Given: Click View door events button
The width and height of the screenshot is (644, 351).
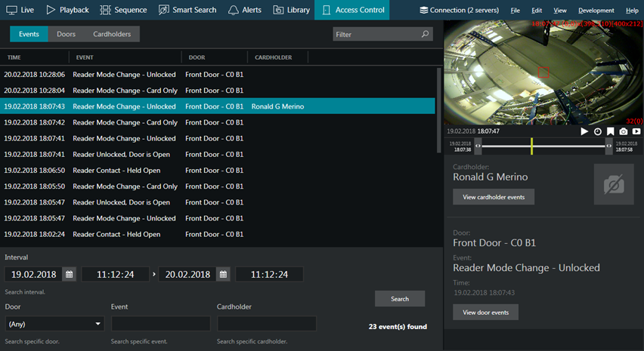Looking at the screenshot, I should pos(485,312).
